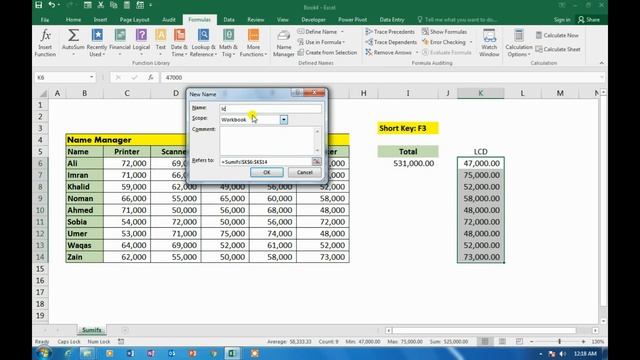Click the Total cell value 531,000.00

point(408,163)
